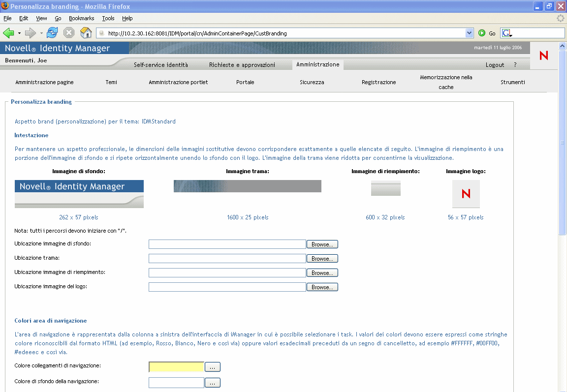
Task: Open Memorizzazione nella cache section
Action: pyautogui.click(x=446, y=82)
